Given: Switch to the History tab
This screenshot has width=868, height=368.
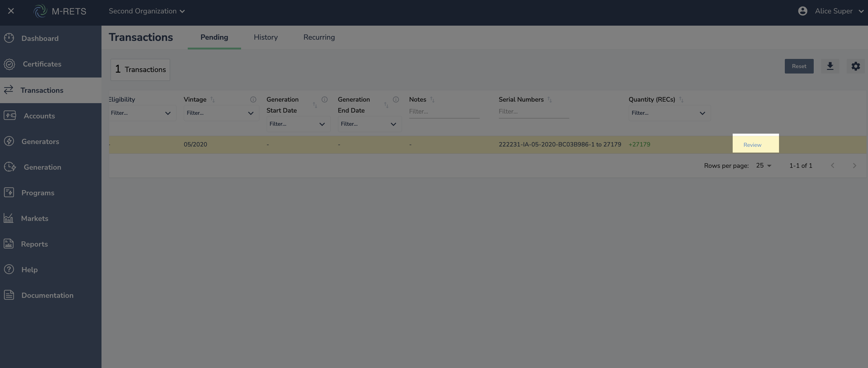Looking at the screenshot, I should (265, 37).
